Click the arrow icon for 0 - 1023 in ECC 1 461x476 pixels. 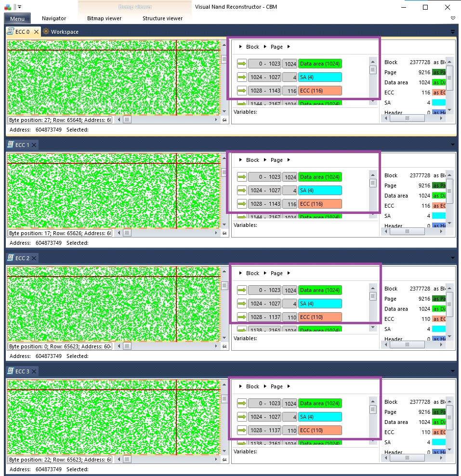tap(242, 177)
